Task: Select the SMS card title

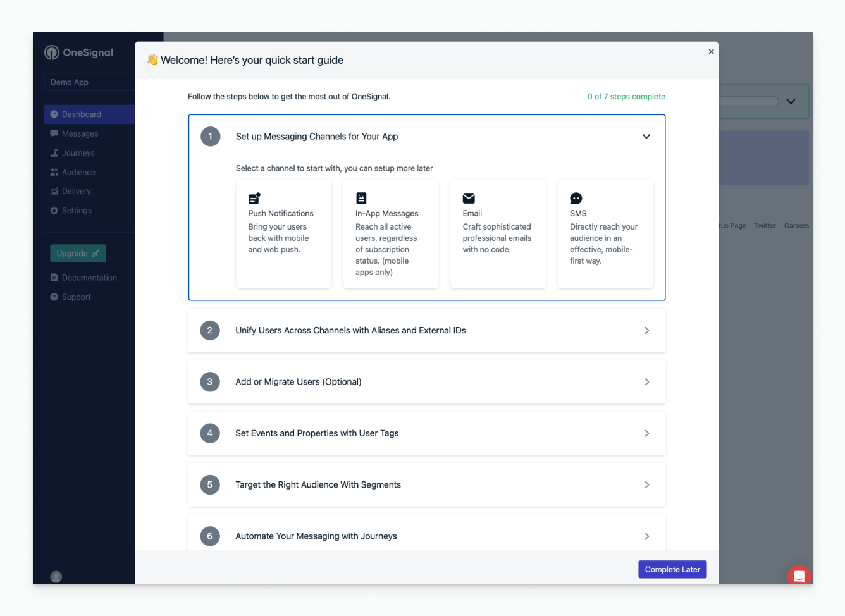Action: [x=578, y=214]
